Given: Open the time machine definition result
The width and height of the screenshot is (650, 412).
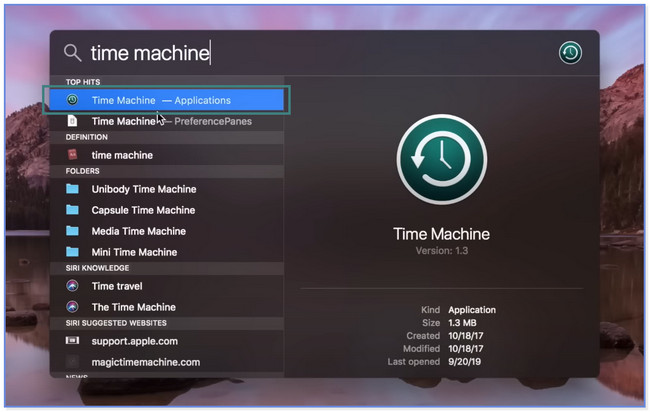Looking at the screenshot, I should click(167, 155).
